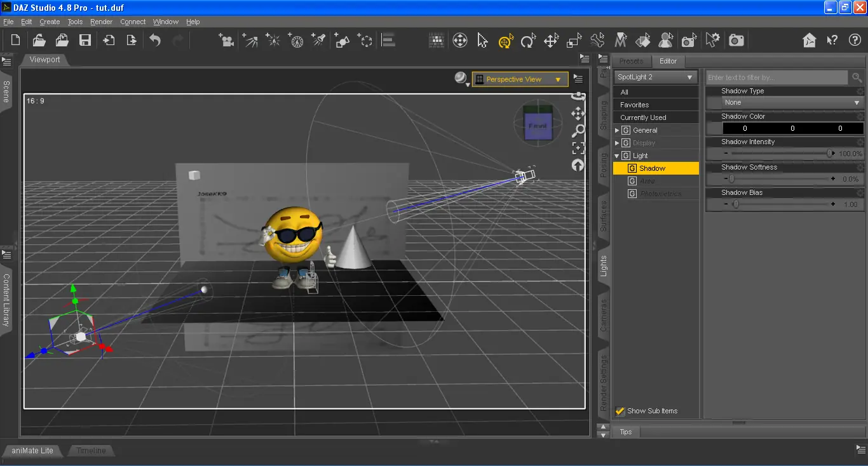Open the Perspective View dropdown
This screenshot has height=466, width=868.
click(520, 79)
